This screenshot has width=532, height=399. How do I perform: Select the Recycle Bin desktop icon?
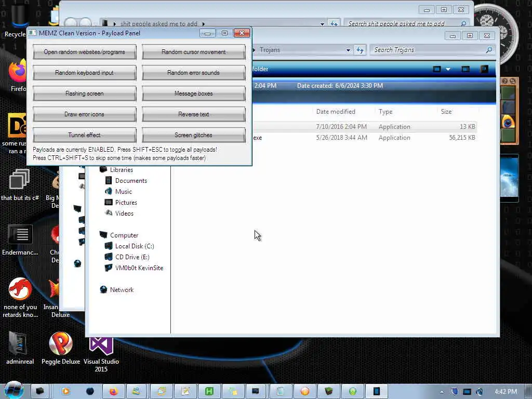(15, 20)
